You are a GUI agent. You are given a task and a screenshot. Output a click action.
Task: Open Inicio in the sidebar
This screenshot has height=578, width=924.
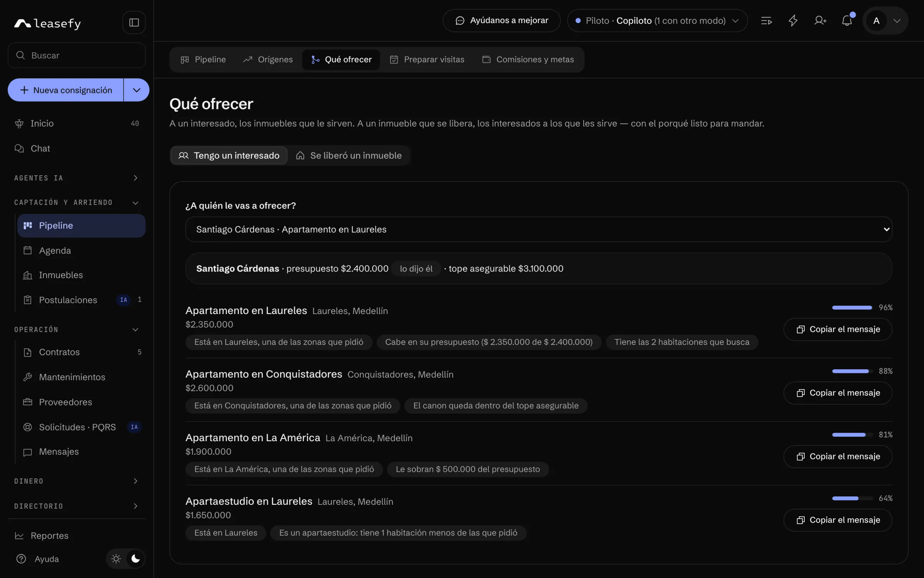pos(77,123)
